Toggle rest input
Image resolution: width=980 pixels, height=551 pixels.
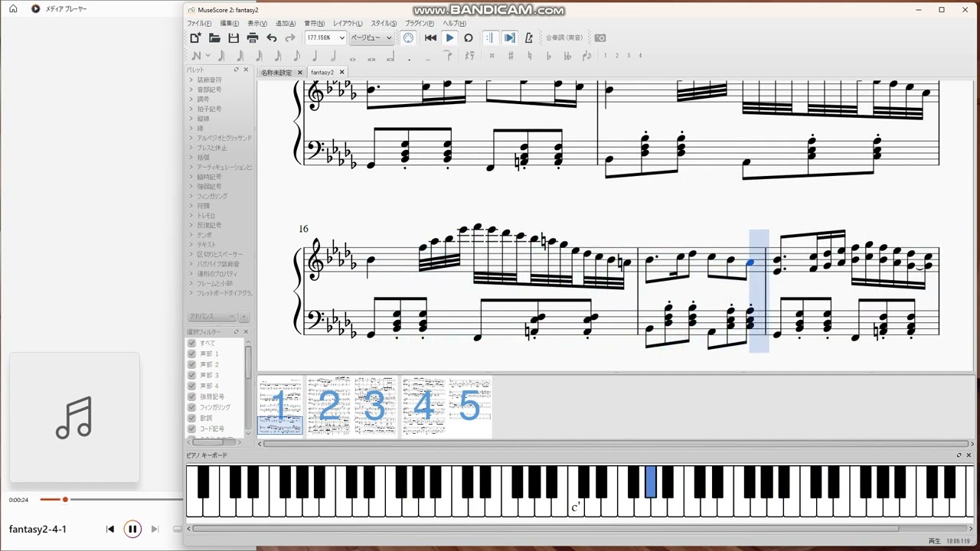[x=469, y=56]
